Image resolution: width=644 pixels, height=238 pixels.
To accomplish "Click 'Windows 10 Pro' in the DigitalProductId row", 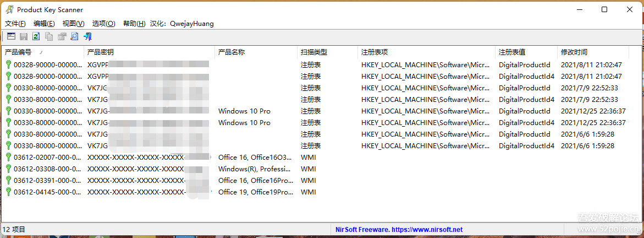I will click(x=244, y=111).
